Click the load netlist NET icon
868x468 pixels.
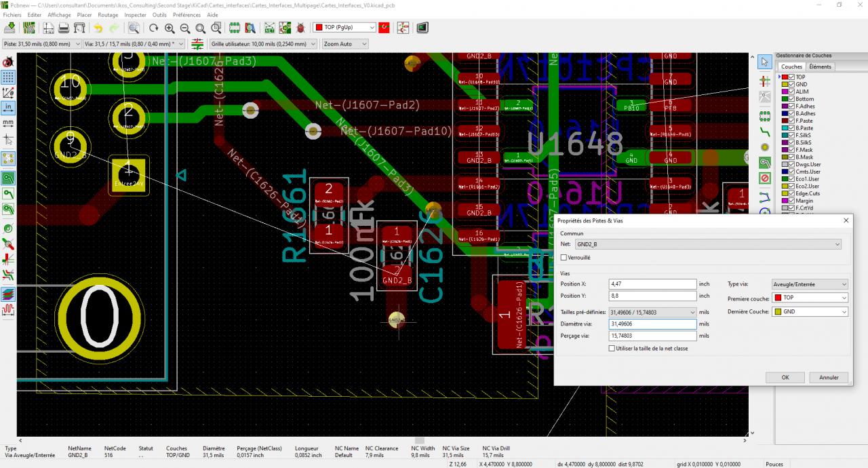(269, 28)
